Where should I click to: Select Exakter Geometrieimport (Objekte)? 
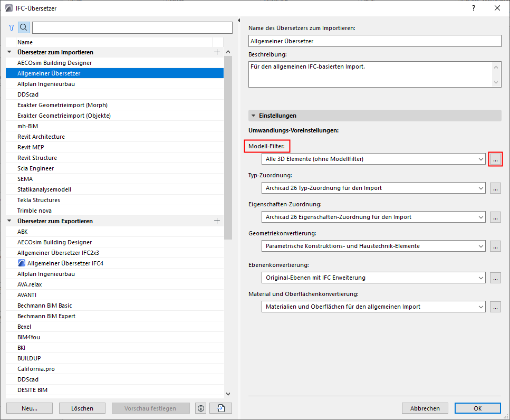coord(114,116)
